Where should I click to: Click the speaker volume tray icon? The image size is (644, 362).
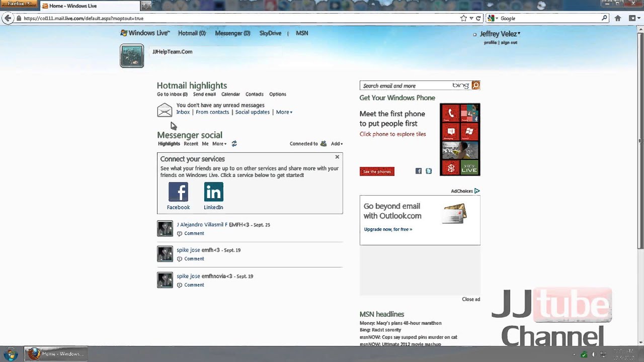coord(594,354)
